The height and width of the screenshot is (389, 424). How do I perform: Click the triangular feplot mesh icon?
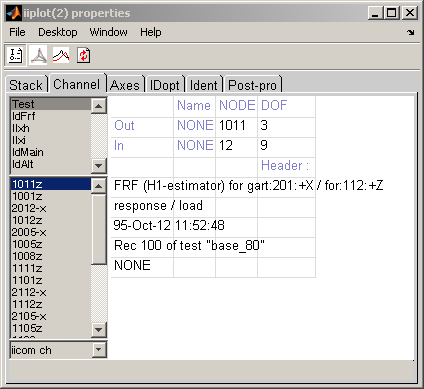[x=39, y=55]
